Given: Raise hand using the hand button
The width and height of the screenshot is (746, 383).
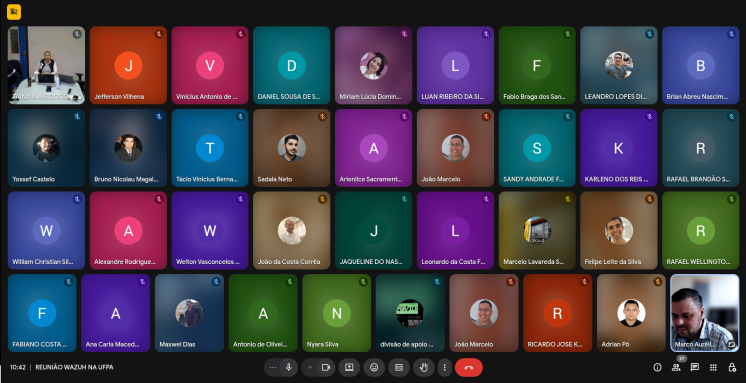Looking at the screenshot, I should [423, 367].
